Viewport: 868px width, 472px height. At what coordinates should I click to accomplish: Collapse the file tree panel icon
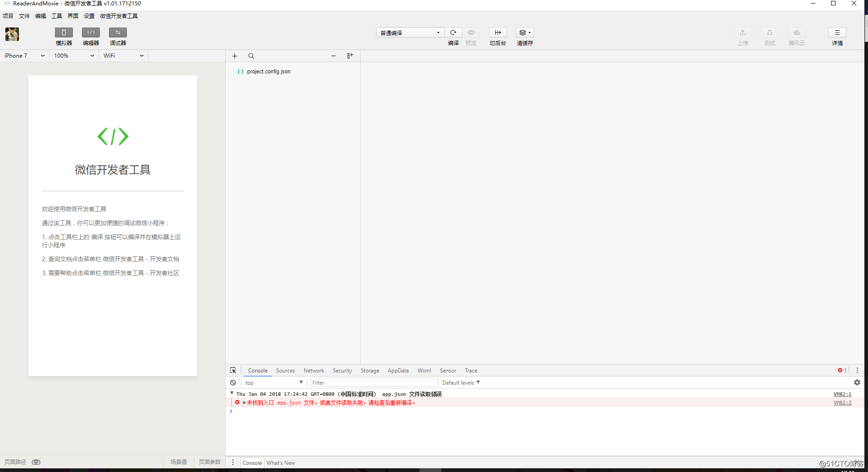[x=350, y=56]
